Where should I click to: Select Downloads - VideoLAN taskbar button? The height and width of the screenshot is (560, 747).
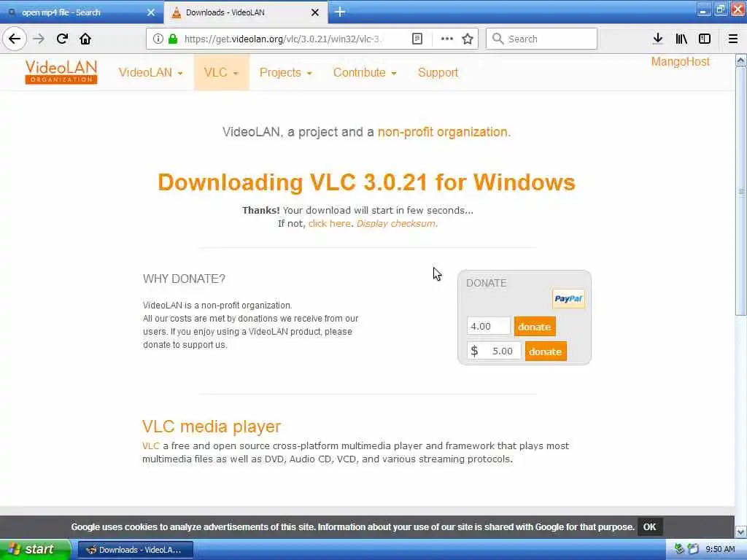click(x=135, y=550)
